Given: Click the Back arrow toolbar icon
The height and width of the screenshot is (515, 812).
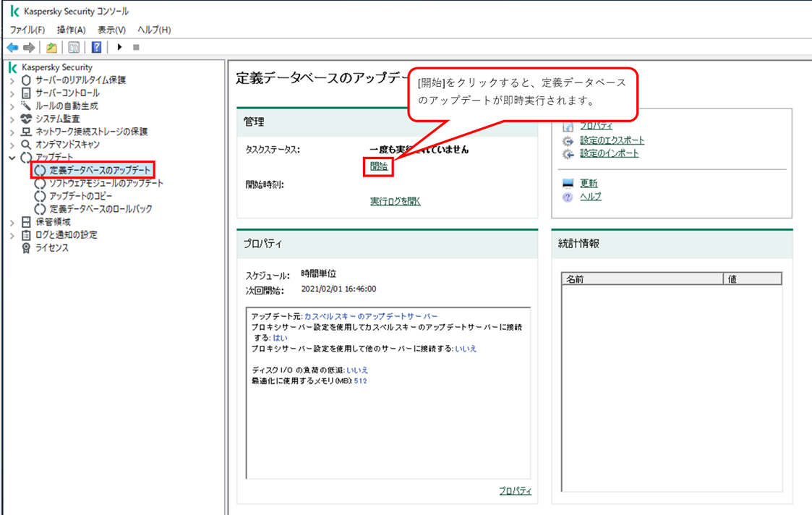Looking at the screenshot, I should click(x=12, y=47).
